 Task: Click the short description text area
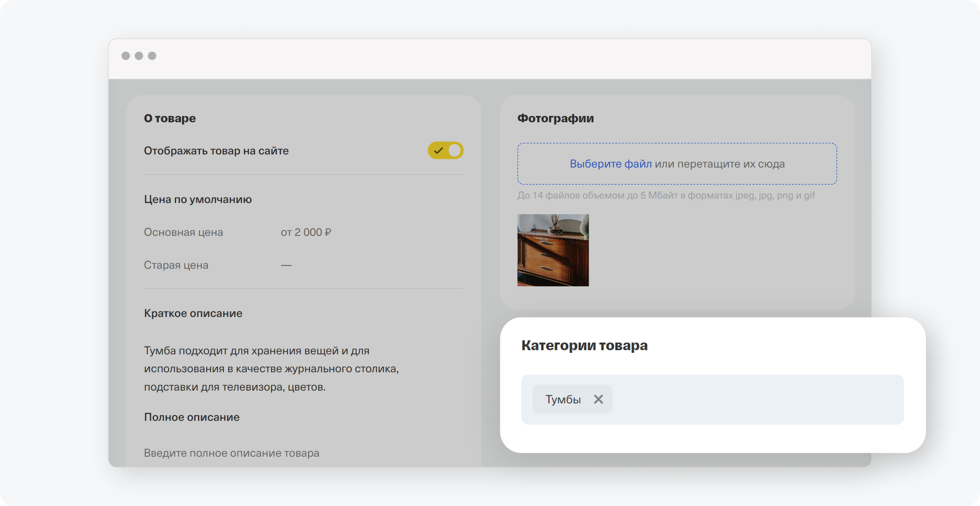coord(271,369)
